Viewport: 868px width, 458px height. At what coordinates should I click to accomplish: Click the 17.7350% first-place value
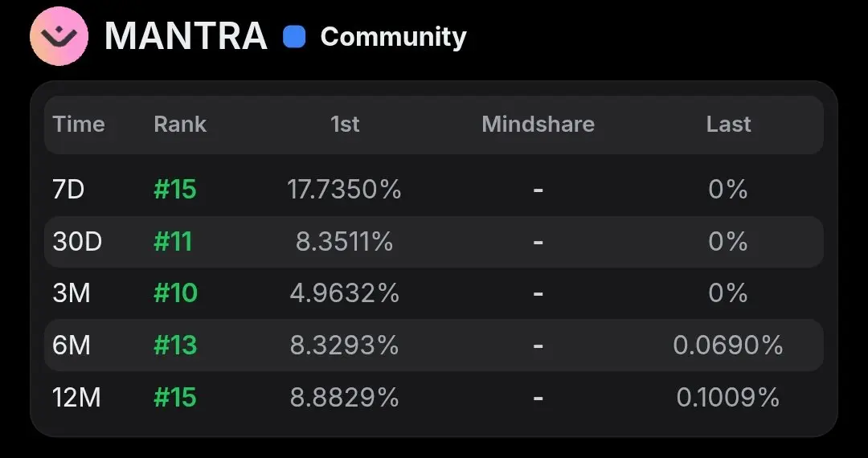pyautogui.click(x=344, y=190)
